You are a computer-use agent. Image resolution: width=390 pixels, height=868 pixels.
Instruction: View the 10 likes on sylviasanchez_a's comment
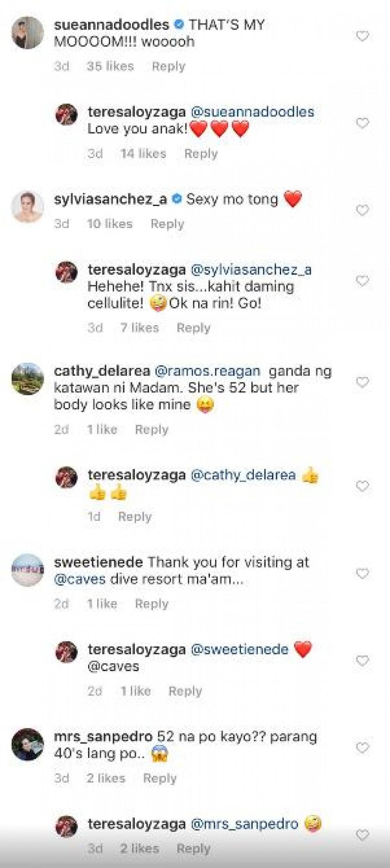(110, 224)
